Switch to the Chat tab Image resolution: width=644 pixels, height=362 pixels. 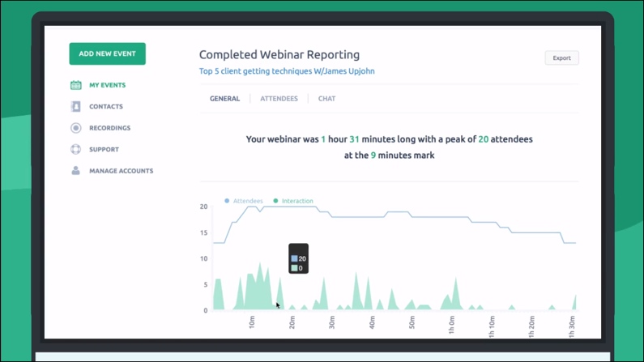pos(327,99)
